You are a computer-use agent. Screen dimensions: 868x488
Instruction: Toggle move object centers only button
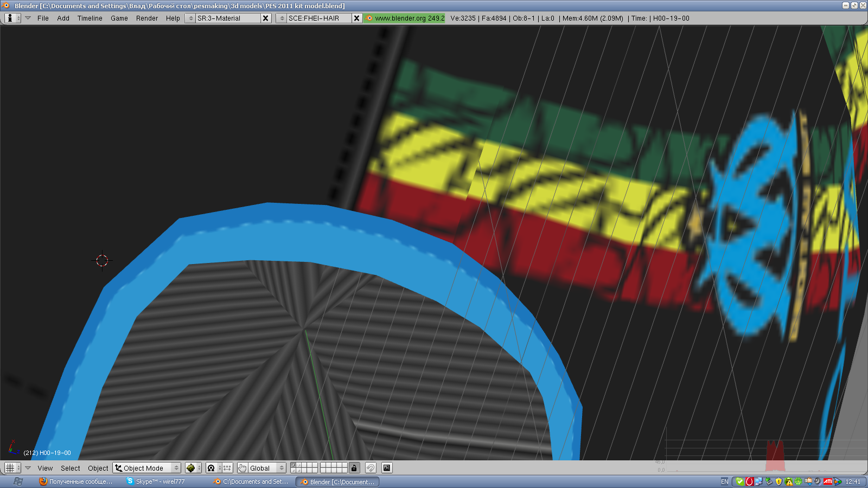click(227, 468)
